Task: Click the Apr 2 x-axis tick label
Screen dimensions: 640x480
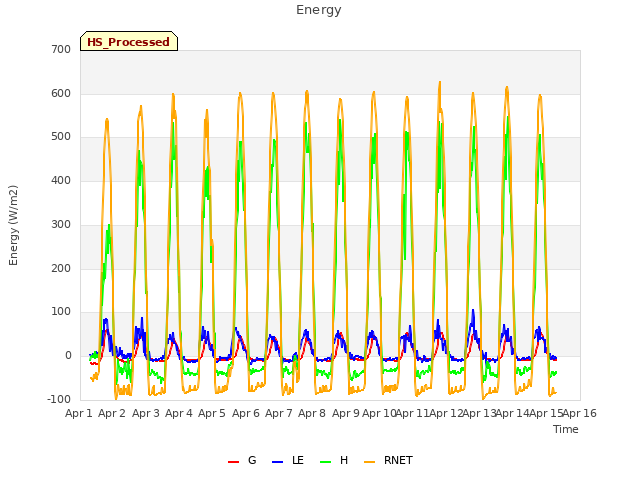Action: (x=112, y=413)
